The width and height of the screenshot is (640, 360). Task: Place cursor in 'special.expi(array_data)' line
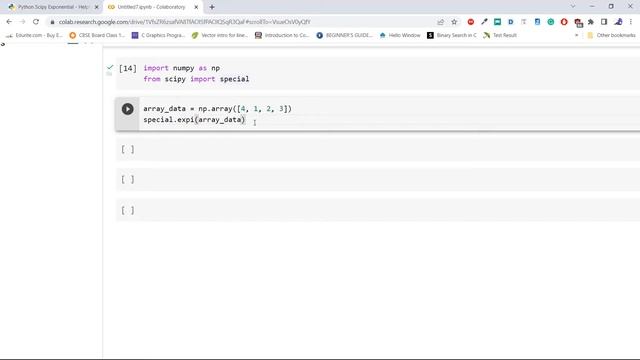point(194,120)
